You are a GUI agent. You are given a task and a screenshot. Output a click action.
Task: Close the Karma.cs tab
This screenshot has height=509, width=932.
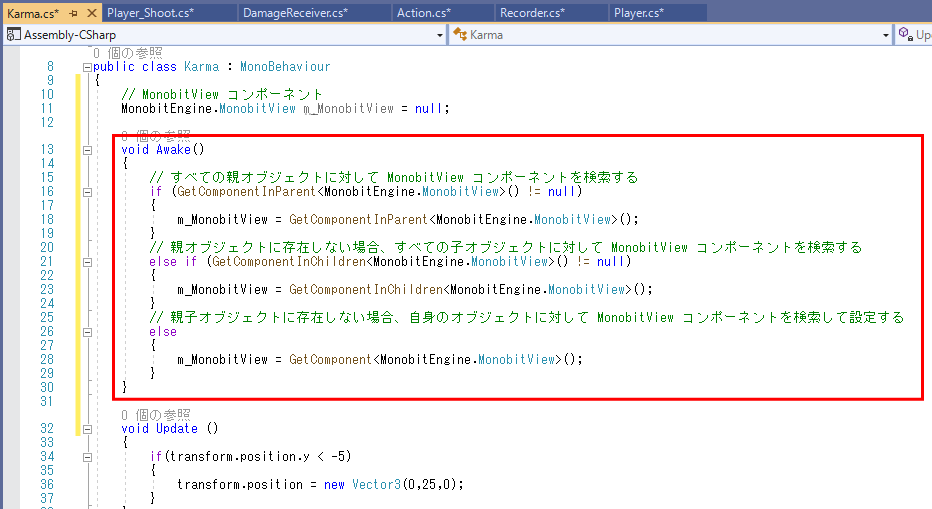click(92, 12)
